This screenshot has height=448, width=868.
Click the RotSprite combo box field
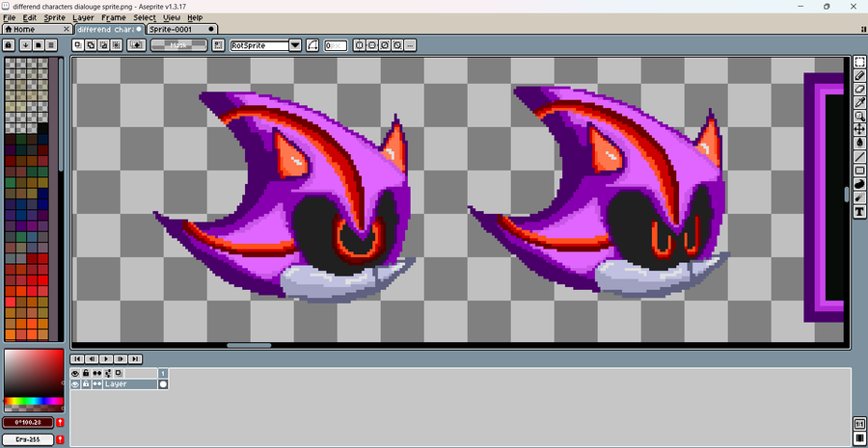(259, 45)
